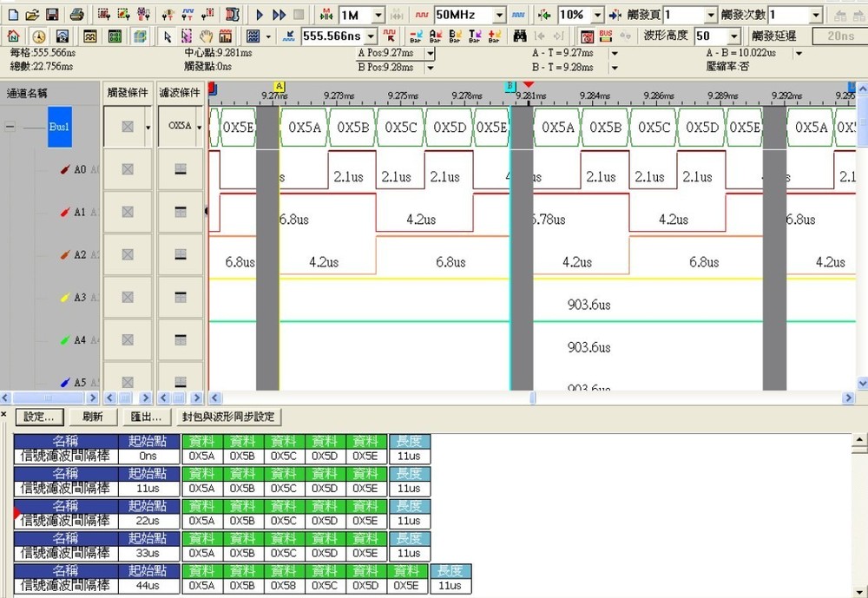Screen dimensions: 868x598
Task: Open the waveform height (波形高度) 50 dropdown
Action: pos(734,37)
